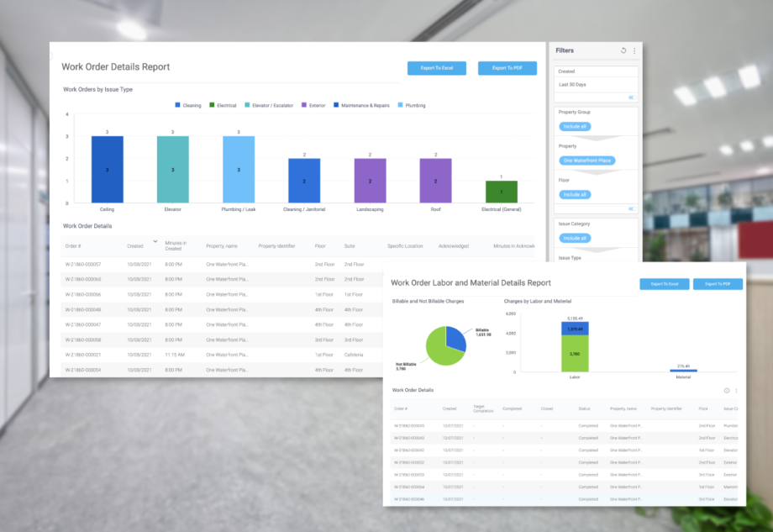Select the Plumbing legend marker in the chart
Image resolution: width=773 pixels, height=532 pixels.
[x=402, y=105]
